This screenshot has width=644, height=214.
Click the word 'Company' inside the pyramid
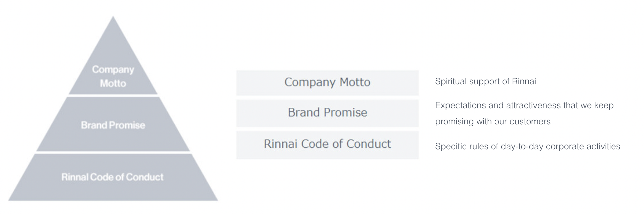click(113, 69)
